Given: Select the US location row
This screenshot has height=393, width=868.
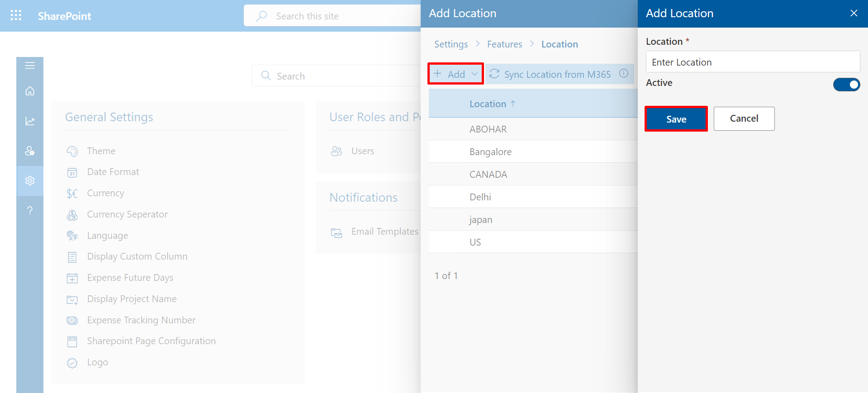Looking at the screenshot, I should [x=533, y=242].
